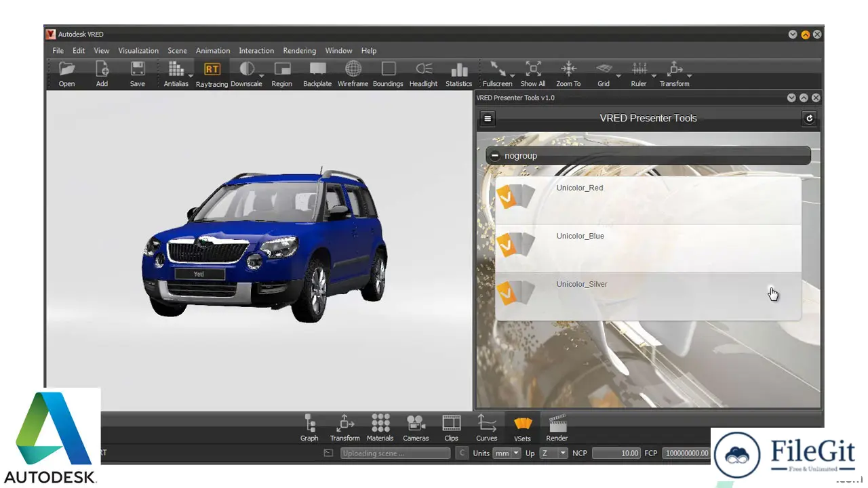Select the Unicolor_Silver variant set
Viewport: 868px width, 488px height.
[x=648, y=297]
